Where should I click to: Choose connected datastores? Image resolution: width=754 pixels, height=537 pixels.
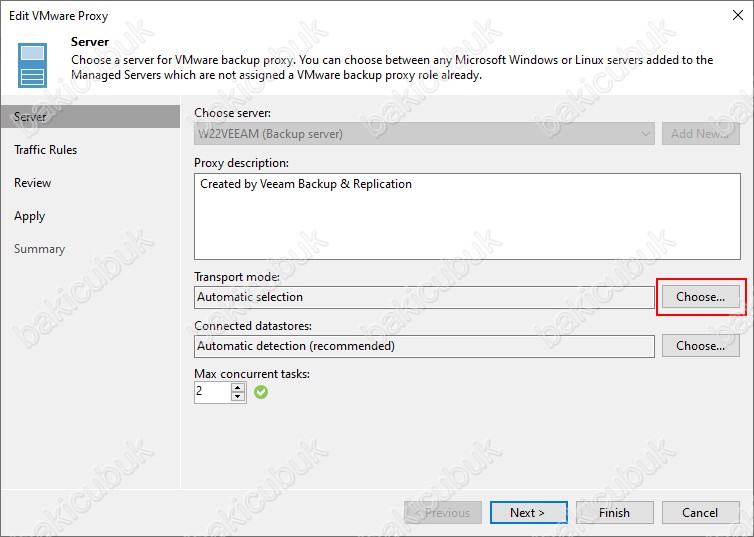(x=701, y=346)
